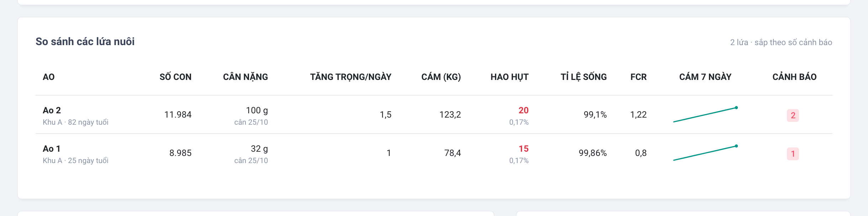Sort by CẢNH BÁO column header
Viewport: 868px width, 216px height.
[x=794, y=77]
